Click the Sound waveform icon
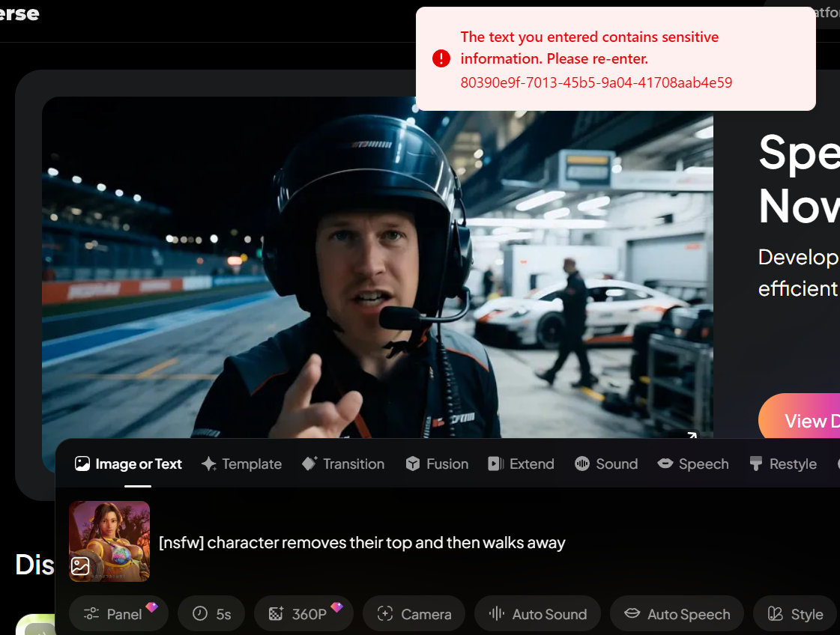The image size is (840, 635). click(581, 464)
